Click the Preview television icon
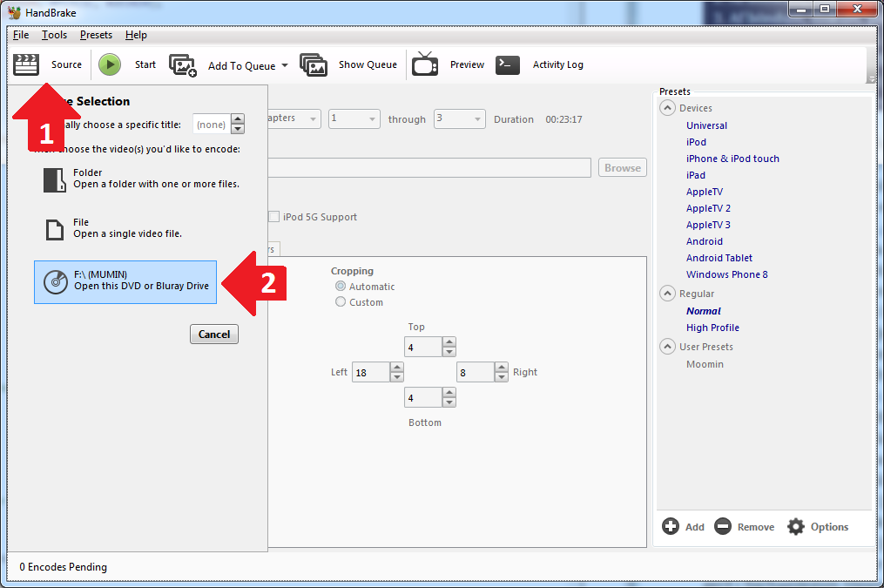Viewport: 884px width, 588px height. click(x=425, y=64)
